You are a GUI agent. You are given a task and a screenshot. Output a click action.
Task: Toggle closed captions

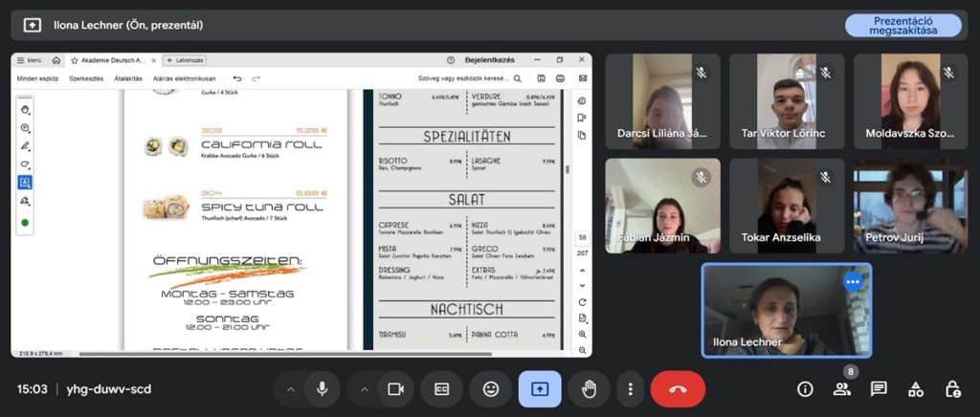(442, 389)
